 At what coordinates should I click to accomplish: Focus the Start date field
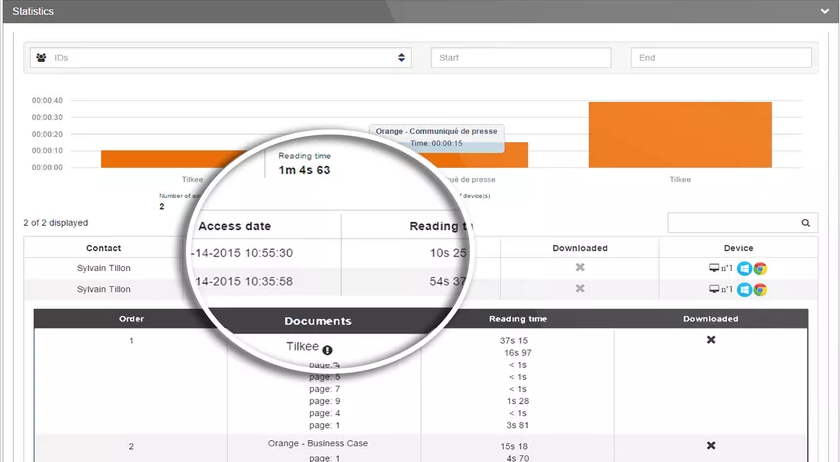tap(521, 58)
